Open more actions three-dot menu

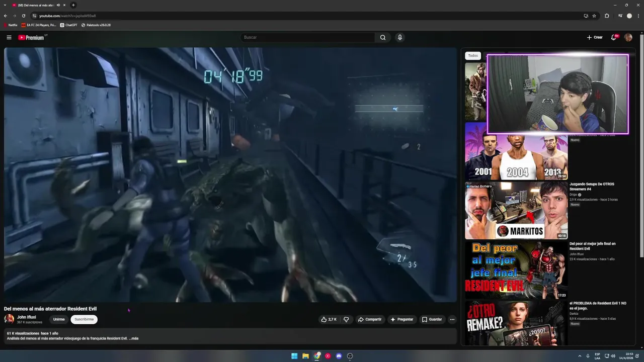point(452,319)
